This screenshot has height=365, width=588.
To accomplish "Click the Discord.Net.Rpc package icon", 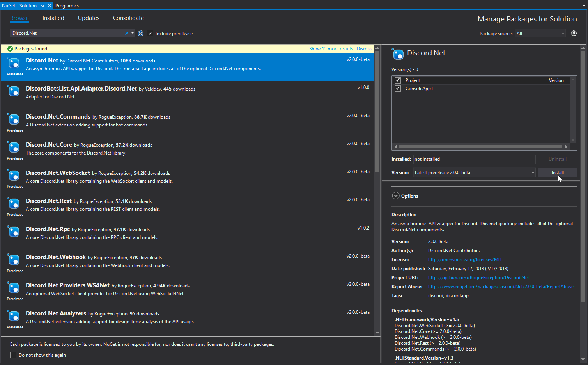I will coord(14,232).
